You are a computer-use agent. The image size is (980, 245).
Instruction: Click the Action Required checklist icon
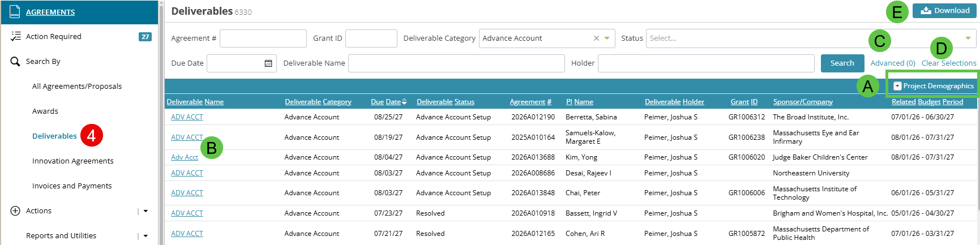pyautogui.click(x=16, y=36)
